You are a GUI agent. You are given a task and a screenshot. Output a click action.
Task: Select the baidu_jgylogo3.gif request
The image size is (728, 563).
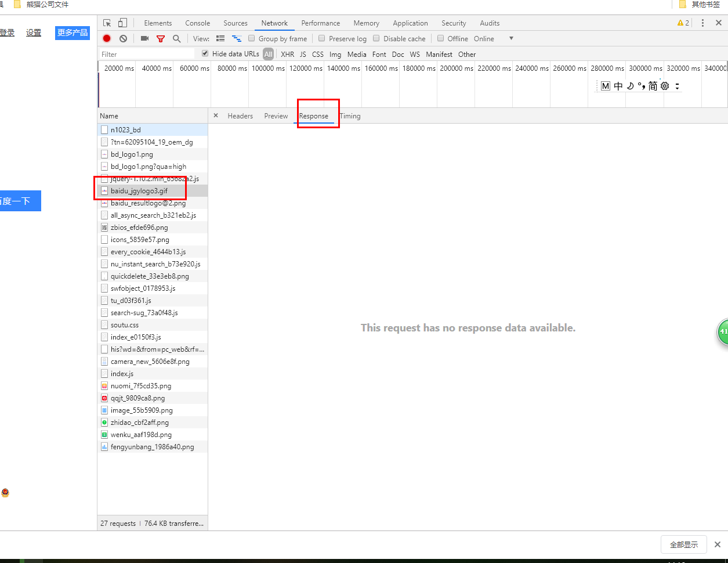tap(139, 190)
